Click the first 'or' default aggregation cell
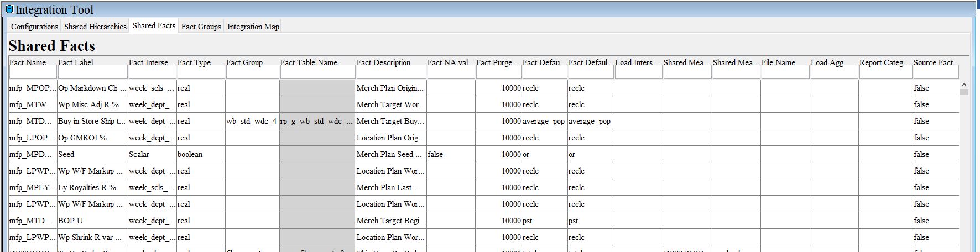This screenshot has height=252, width=980. pos(544,154)
